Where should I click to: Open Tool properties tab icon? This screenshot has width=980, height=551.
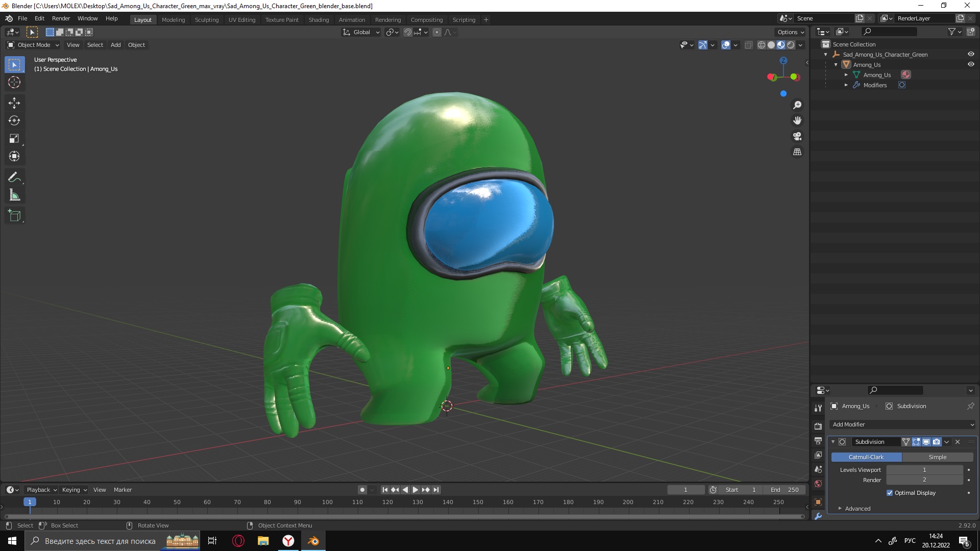click(818, 408)
